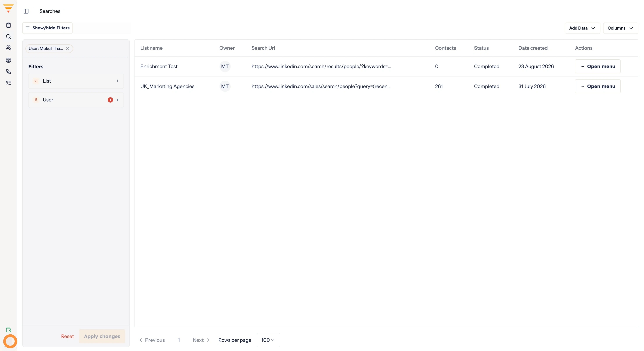Screen dimensions: 644x351
Task: Open the checklist sidebar icon
Action: point(9,83)
